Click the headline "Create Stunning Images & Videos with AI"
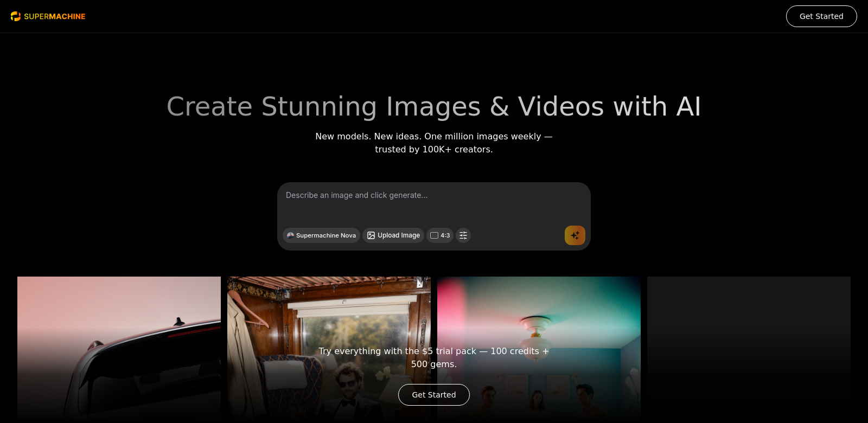 coord(434,106)
